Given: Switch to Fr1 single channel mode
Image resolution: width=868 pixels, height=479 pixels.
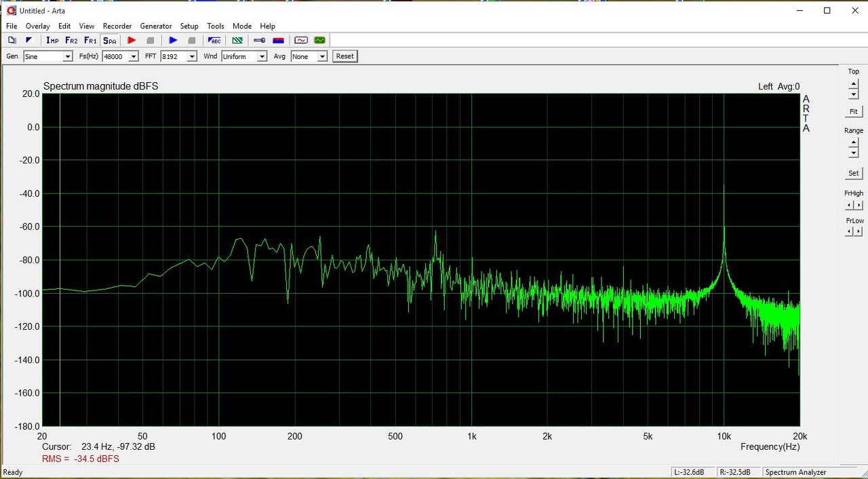Looking at the screenshot, I should [x=90, y=41].
